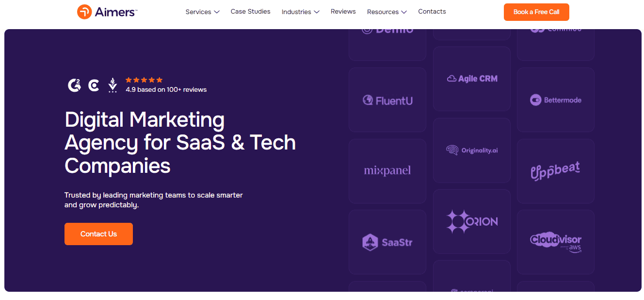Open the laurel award badge icon

tap(113, 85)
